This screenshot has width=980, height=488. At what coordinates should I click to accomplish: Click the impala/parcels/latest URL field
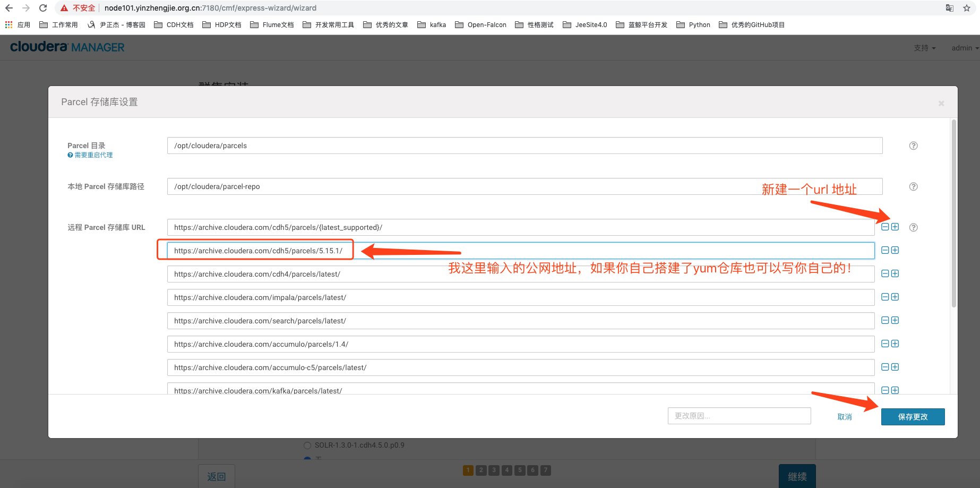point(521,297)
